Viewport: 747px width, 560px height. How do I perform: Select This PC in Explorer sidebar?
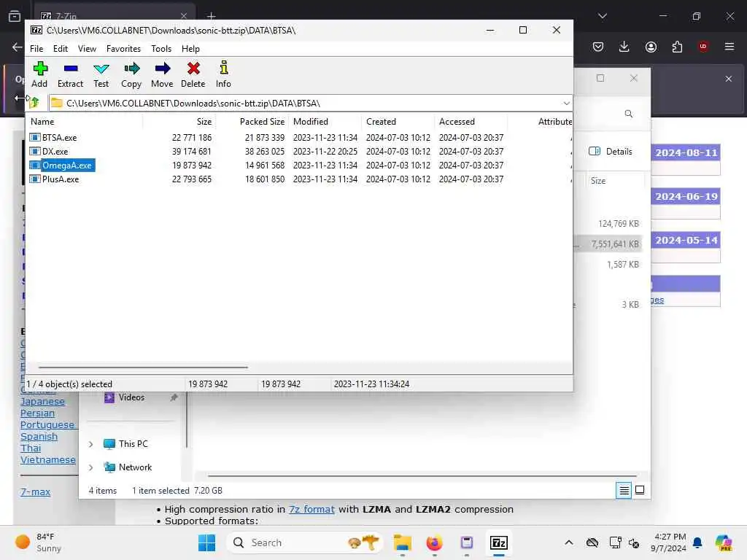(x=126, y=444)
